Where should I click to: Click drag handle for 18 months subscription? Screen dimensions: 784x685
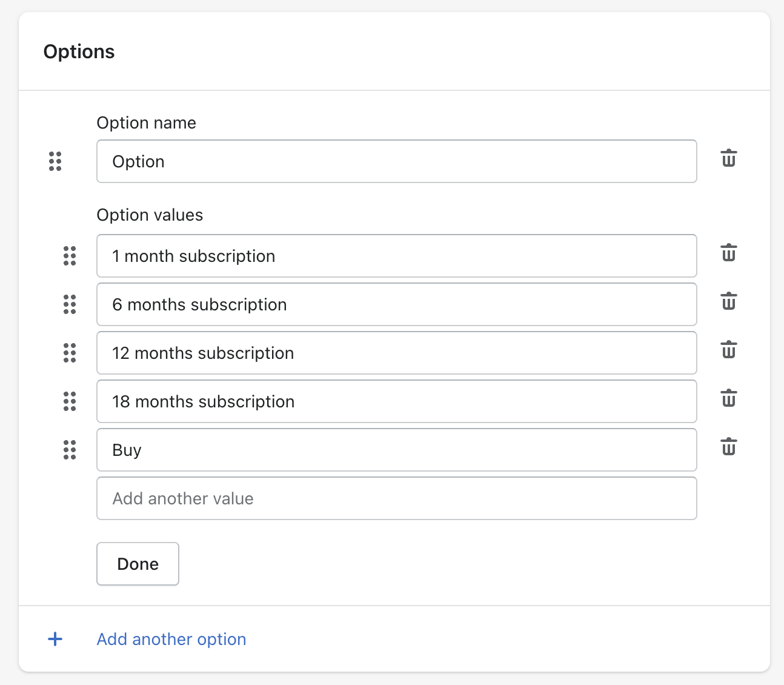70,401
